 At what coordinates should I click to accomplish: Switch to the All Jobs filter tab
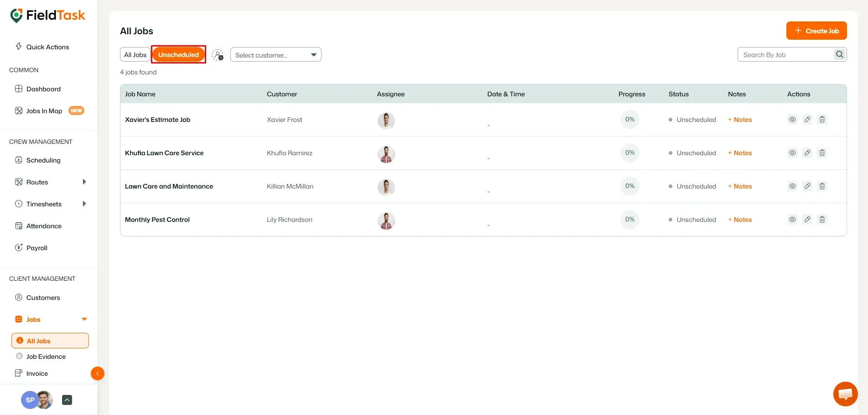click(135, 55)
